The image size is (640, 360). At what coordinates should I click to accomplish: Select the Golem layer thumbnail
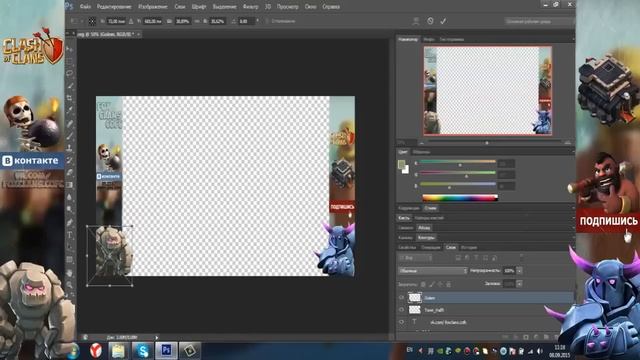click(415, 298)
